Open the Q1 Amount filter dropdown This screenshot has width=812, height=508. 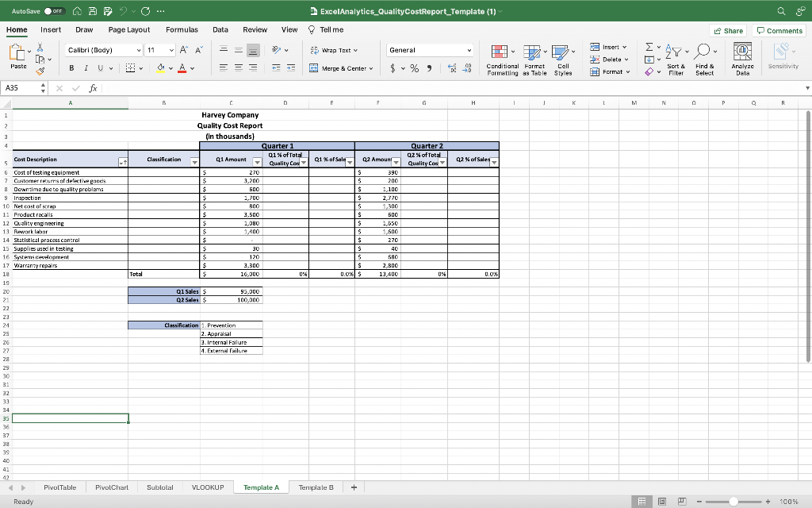click(258, 163)
